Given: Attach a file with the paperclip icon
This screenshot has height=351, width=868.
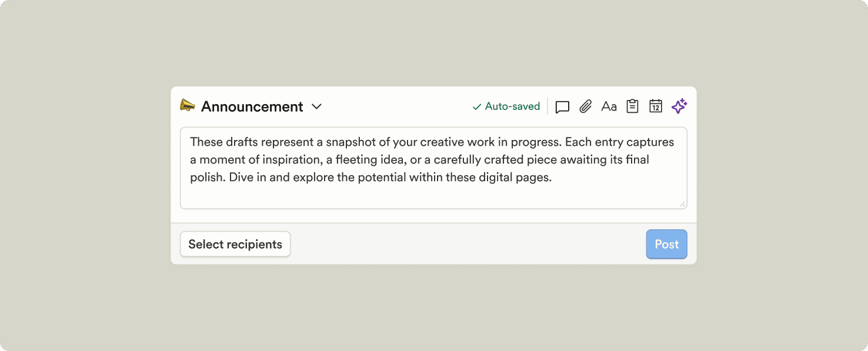Looking at the screenshot, I should click(585, 106).
